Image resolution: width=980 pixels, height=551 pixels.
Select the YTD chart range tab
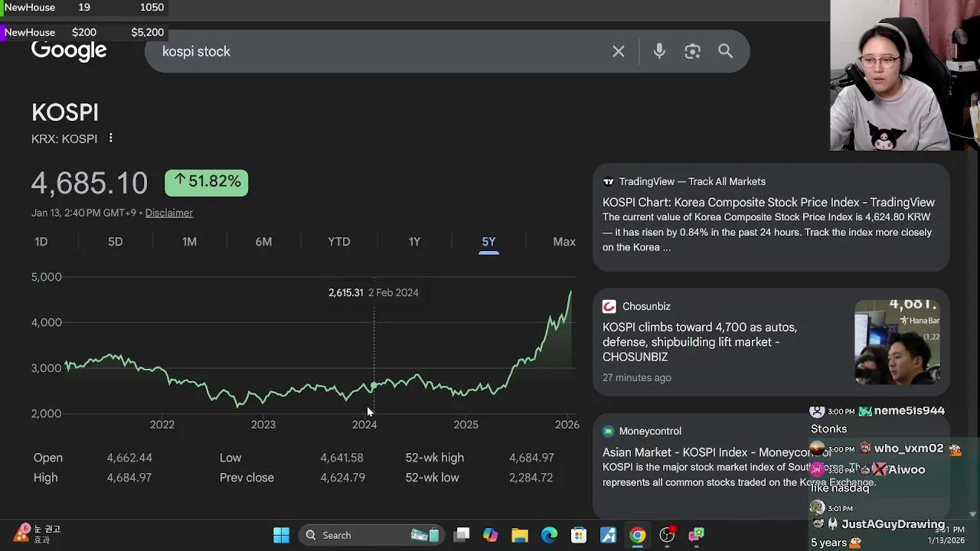(339, 242)
